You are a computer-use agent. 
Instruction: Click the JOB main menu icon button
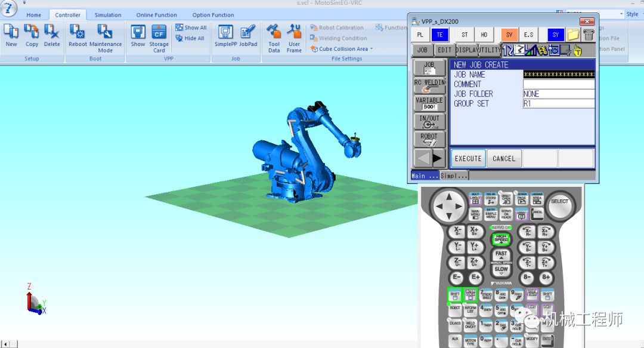click(429, 68)
